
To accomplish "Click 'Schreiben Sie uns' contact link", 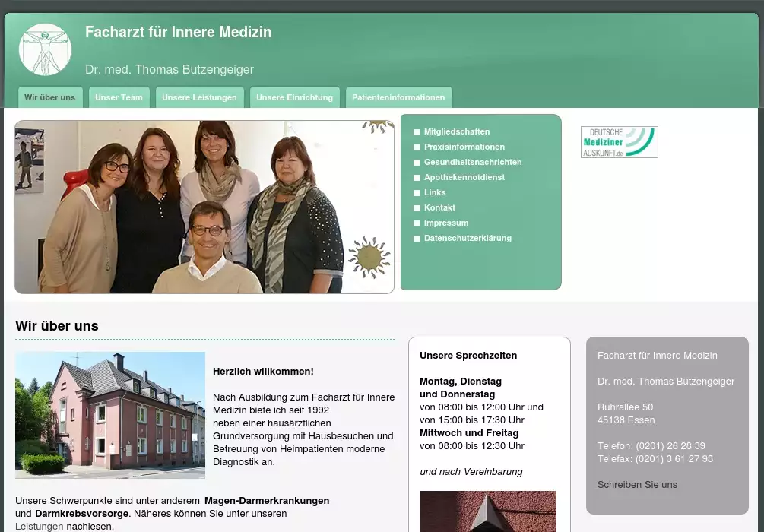I will point(637,484).
